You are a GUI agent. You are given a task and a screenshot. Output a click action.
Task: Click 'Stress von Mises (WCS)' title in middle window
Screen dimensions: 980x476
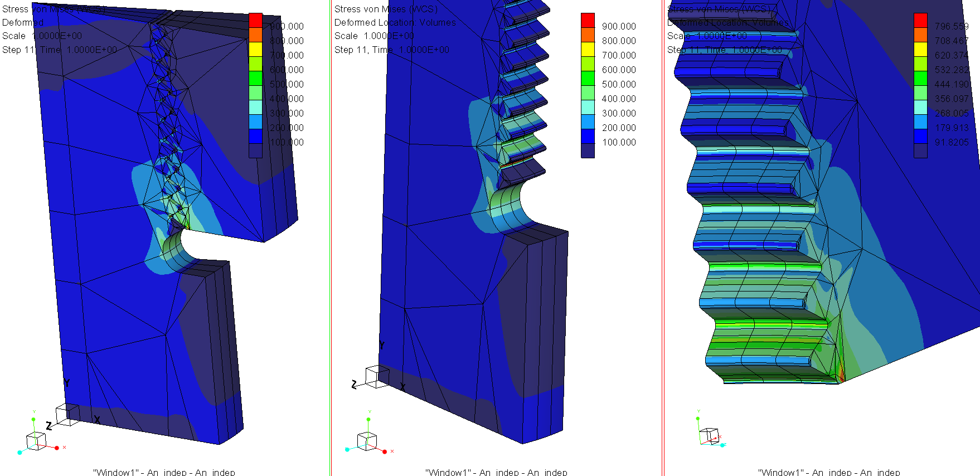pyautogui.click(x=386, y=9)
